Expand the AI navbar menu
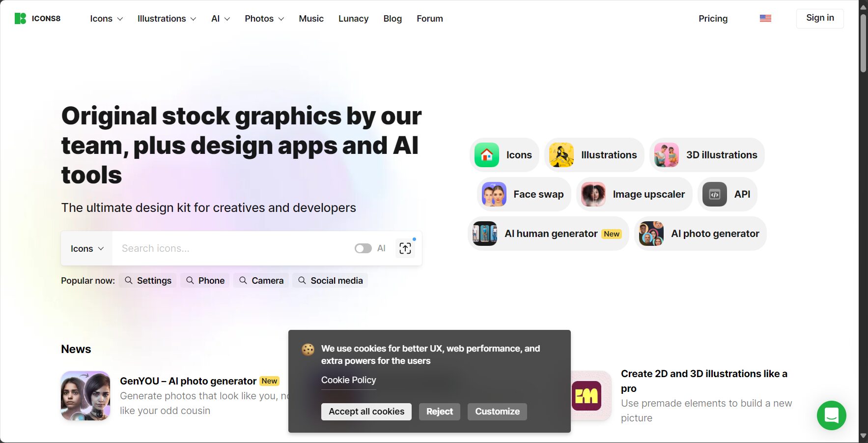This screenshot has width=868, height=443. (221, 19)
